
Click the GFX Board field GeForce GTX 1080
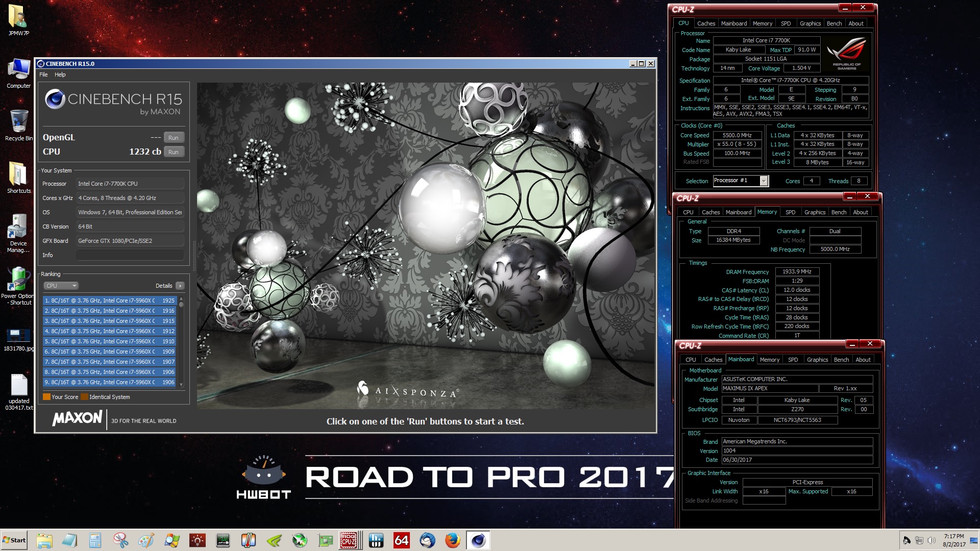point(130,241)
